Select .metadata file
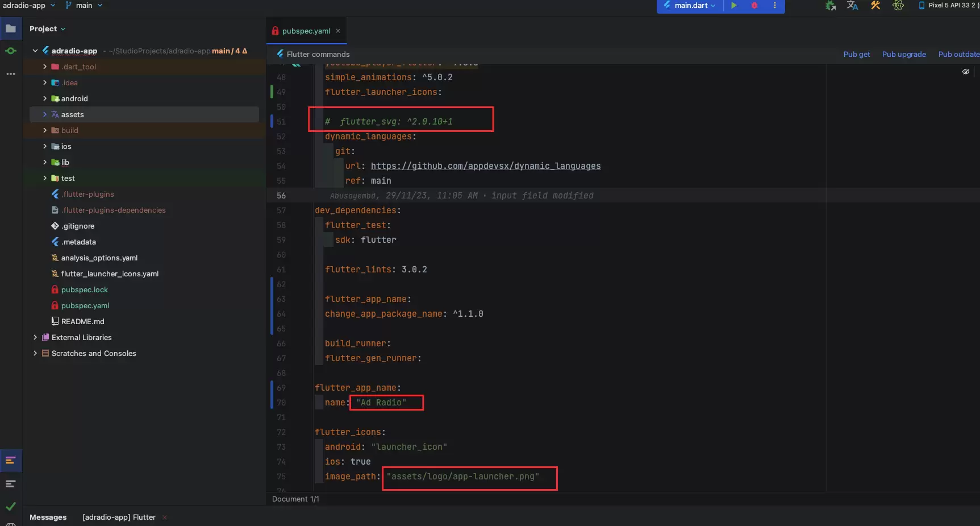The height and width of the screenshot is (526, 980). pyautogui.click(x=78, y=242)
